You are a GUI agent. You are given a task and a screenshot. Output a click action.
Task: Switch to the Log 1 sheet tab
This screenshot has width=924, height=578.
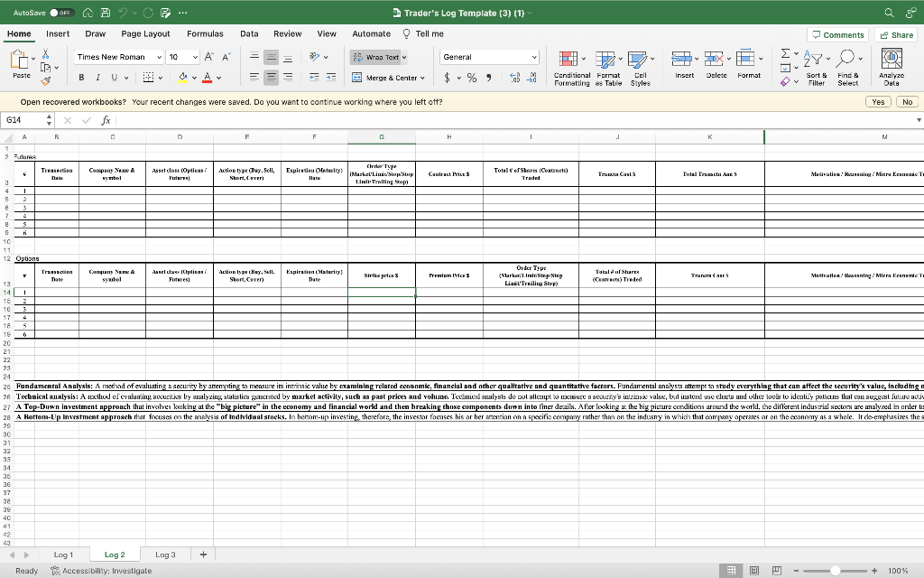64,555
